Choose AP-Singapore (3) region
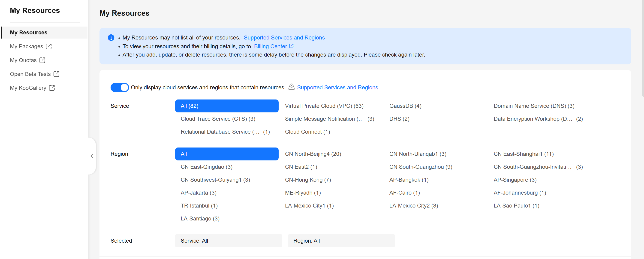The image size is (644, 259). coord(515,180)
